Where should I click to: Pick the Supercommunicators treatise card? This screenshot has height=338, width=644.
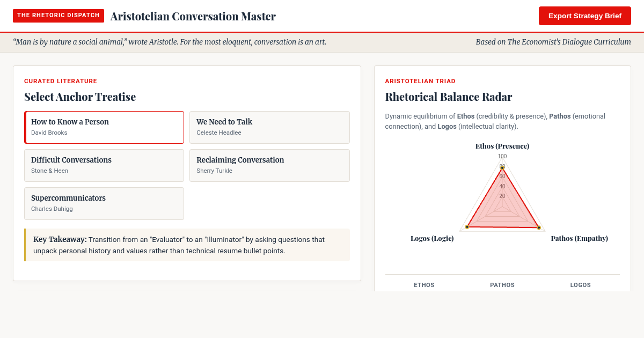[x=104, y=203]
